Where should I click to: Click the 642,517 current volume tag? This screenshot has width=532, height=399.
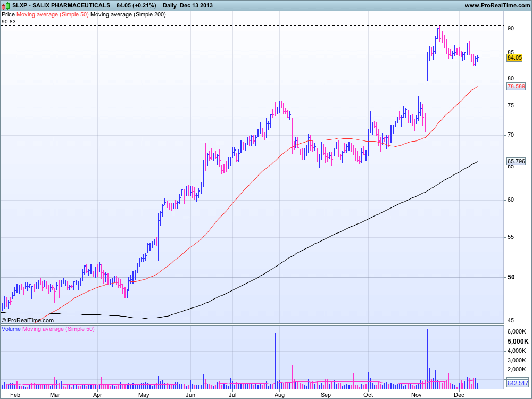tap(518, 384)
